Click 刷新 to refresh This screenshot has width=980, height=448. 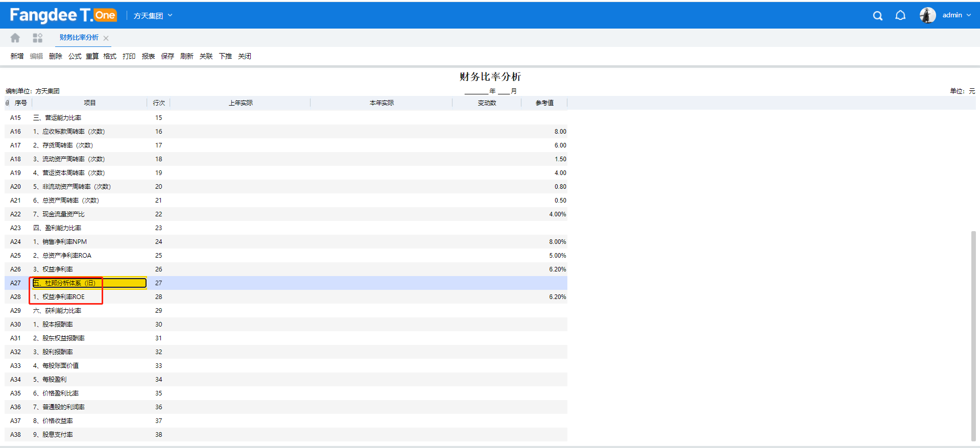click(x=187, y=56)
